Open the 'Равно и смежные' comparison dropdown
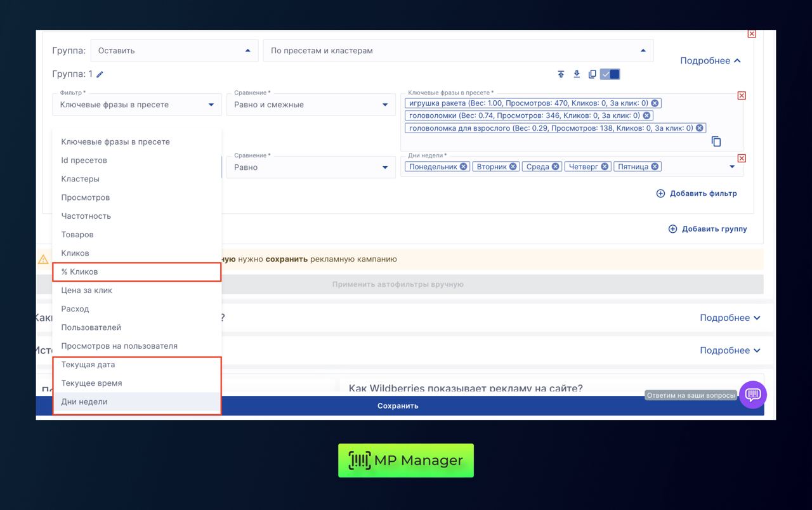The height and width of the screenshot is (510, 812). tap(311, 105)
